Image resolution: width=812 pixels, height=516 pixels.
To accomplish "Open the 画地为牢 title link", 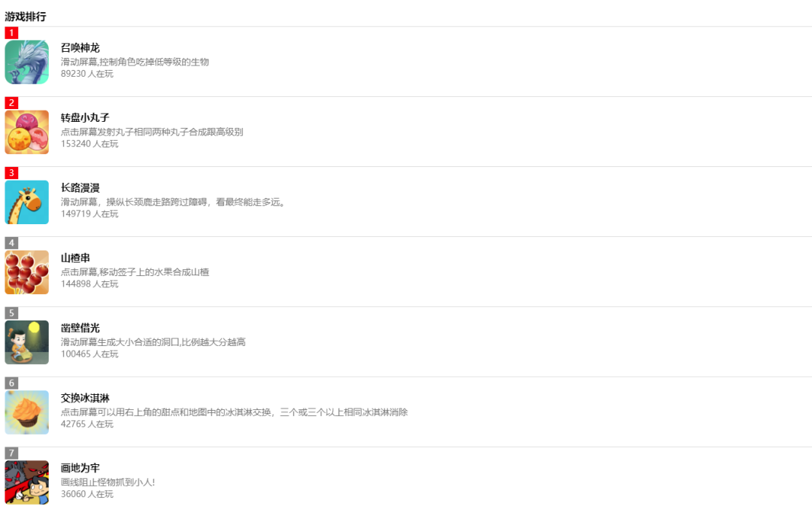I will coord(80,468).
